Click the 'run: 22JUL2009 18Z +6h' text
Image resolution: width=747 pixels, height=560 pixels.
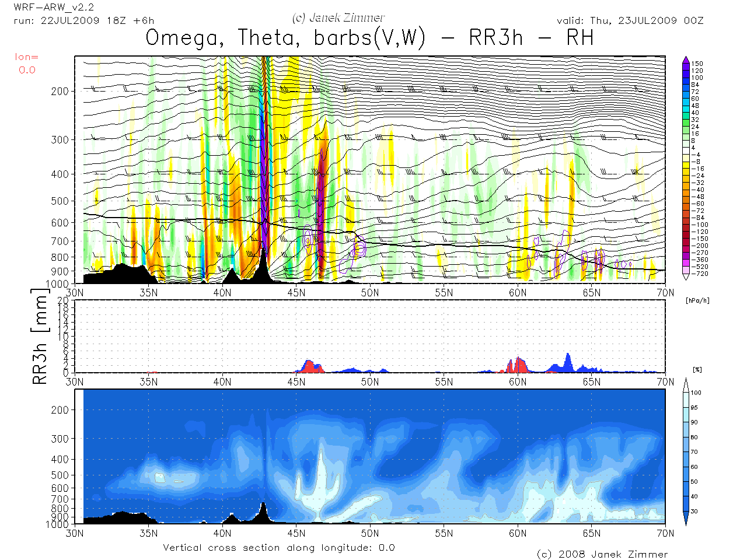84,20
